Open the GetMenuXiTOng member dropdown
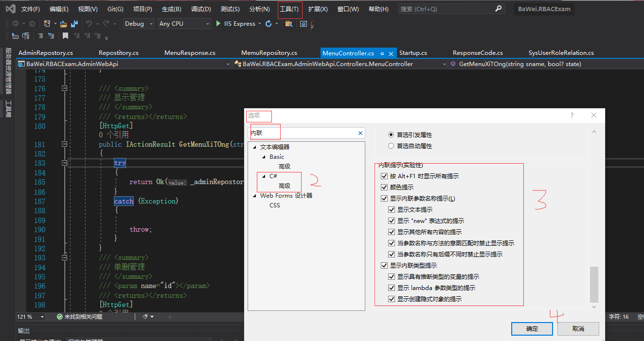The image size is (644, 341). click(546, 64)
